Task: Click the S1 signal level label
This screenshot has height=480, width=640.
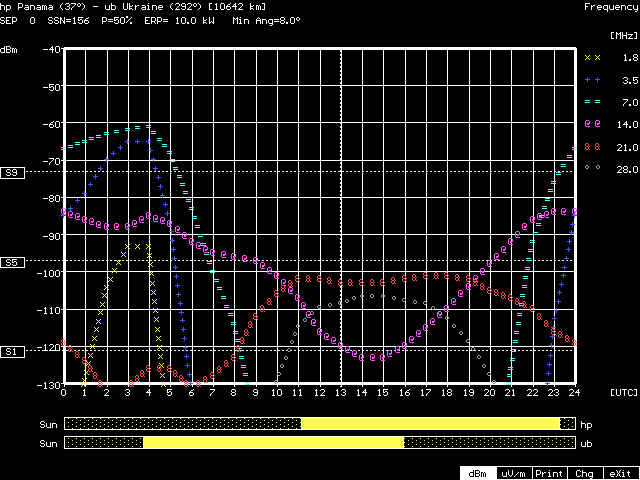Action: [x=12, y=351]
